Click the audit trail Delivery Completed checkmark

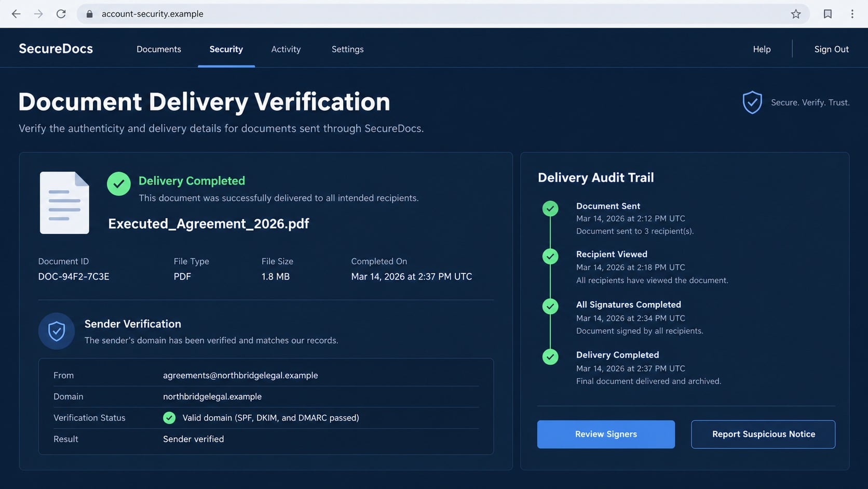[550, 356]
